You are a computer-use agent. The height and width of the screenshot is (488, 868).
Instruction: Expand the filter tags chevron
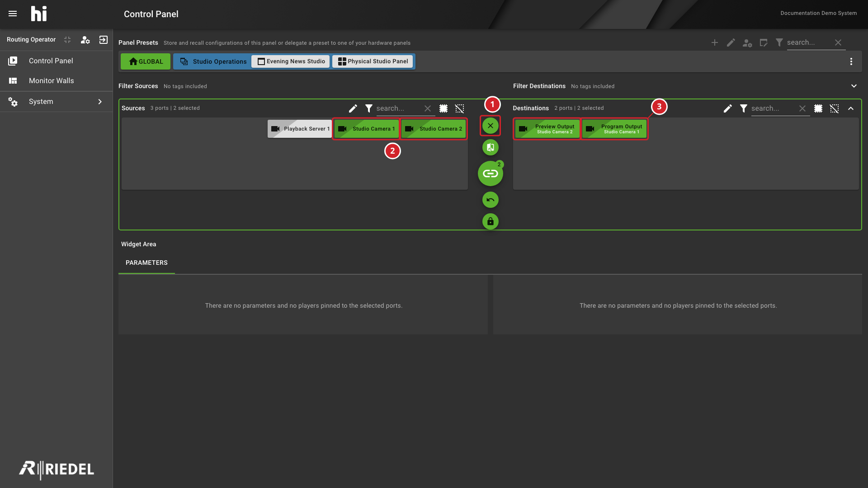[x=854, y=86]
